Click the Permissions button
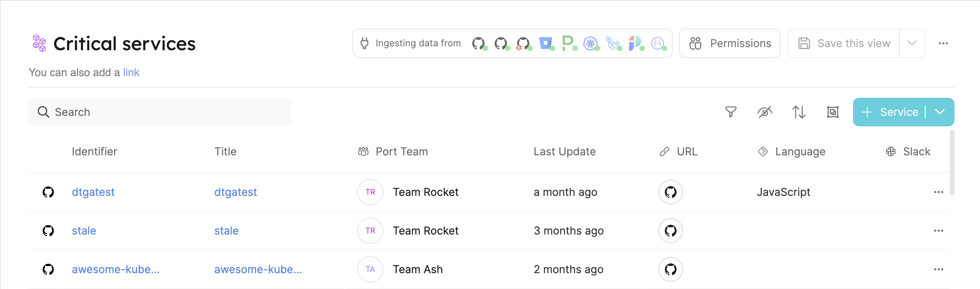The width and height of the screenshot is (980, 289). (729, 43)
